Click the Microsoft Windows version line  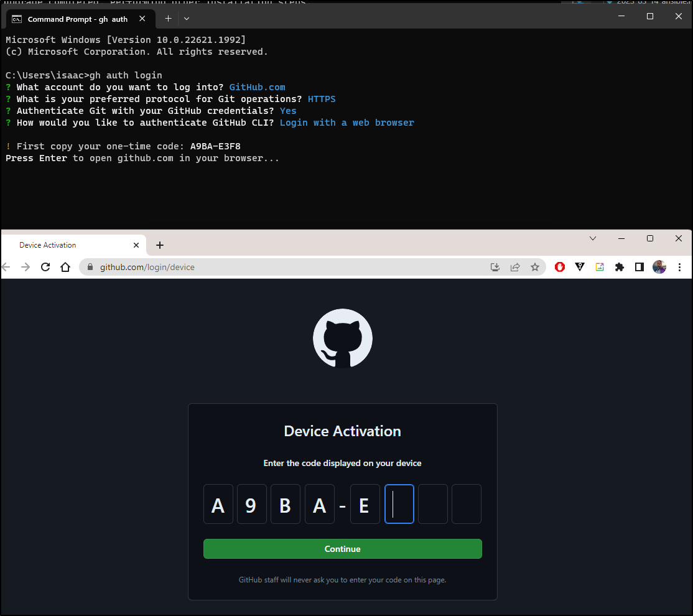coord(126,40)
